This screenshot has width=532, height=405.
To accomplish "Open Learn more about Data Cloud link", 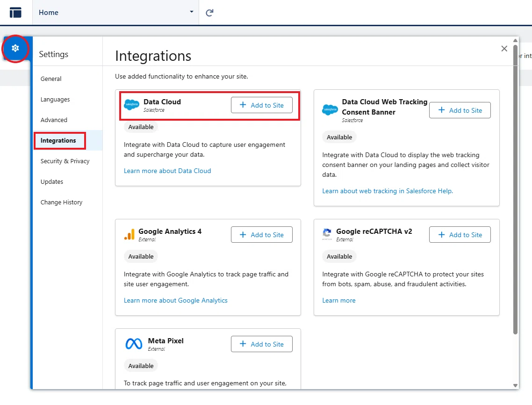I will click(167, 171).
